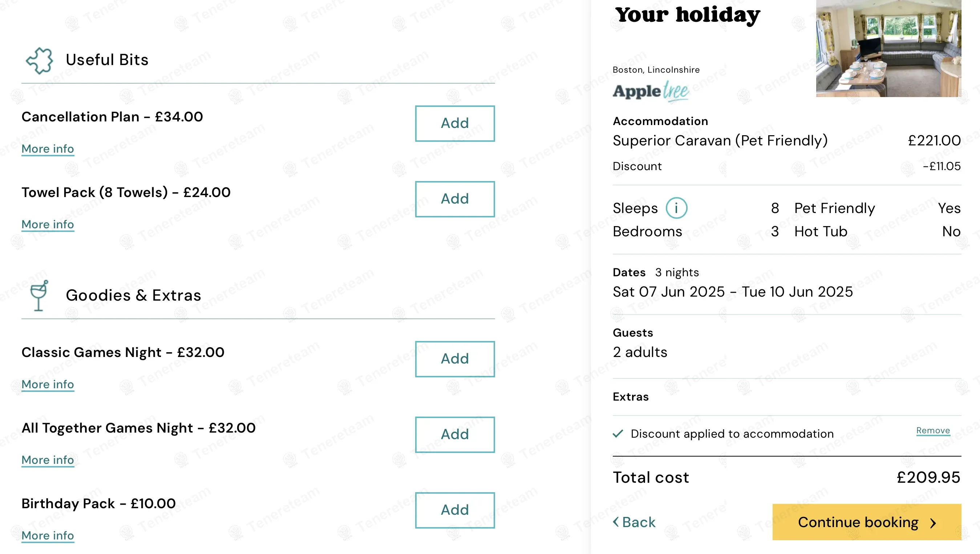Click the Apple Tree park logo
Screen dimensions: 980x554
point(651,91)
